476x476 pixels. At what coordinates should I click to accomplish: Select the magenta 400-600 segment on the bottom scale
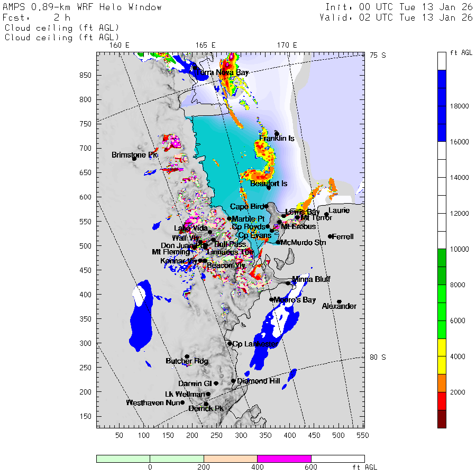point(284,459)
